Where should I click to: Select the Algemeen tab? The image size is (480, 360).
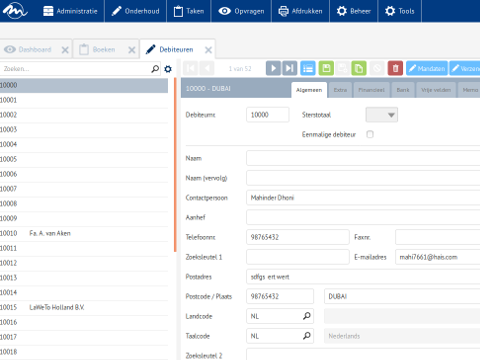(x=309, y=90)
